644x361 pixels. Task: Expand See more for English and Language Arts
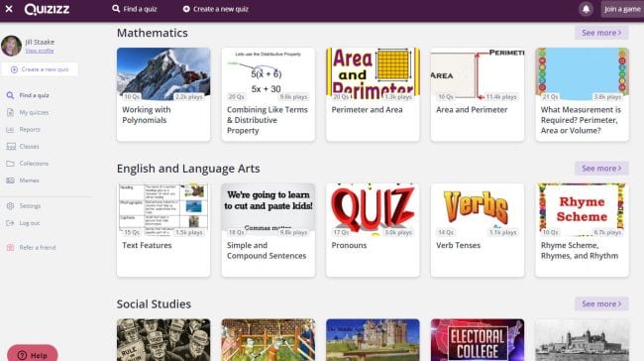[x=601, y=169]
